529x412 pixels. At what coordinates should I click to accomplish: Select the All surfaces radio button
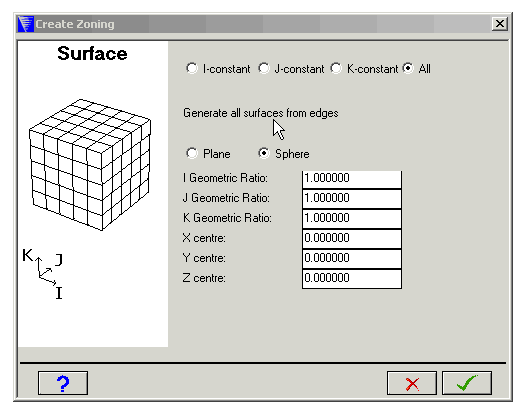[x=408, y=68]
